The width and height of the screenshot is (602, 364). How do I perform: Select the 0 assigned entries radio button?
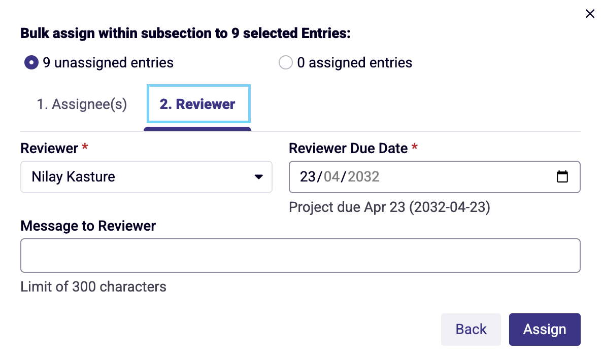(x=286, y=62)
